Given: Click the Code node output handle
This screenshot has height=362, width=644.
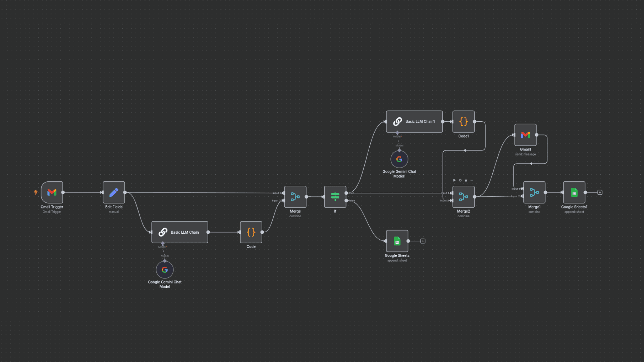Looking at the screenshot, I should click(x=262, y=232).
